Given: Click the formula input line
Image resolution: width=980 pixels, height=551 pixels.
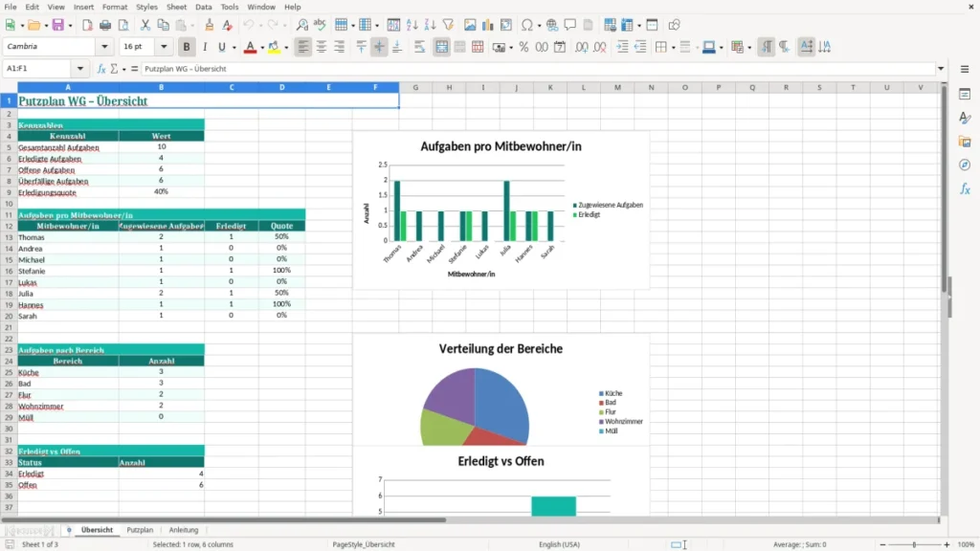Looking at the screenshot, I should point(538,69).
